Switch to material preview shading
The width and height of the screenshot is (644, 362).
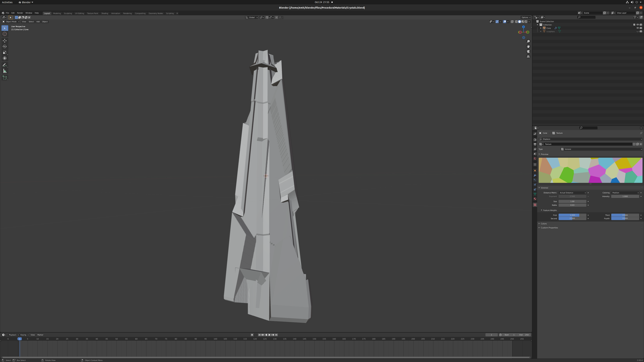(x=523, y=22)
